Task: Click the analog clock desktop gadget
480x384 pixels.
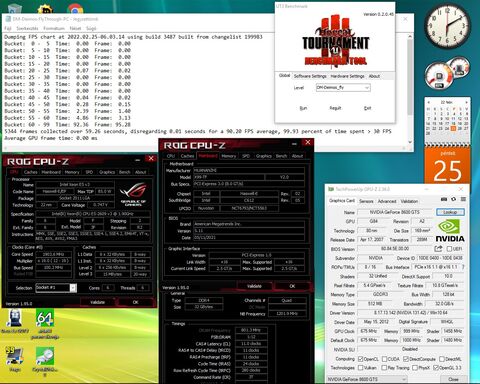Action: click(447, 26)
